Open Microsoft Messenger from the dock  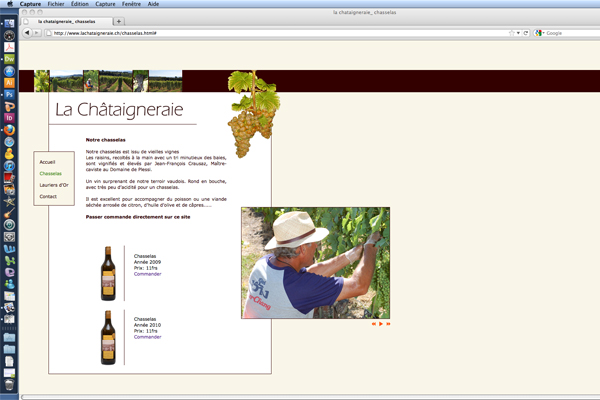coord(9,284)
